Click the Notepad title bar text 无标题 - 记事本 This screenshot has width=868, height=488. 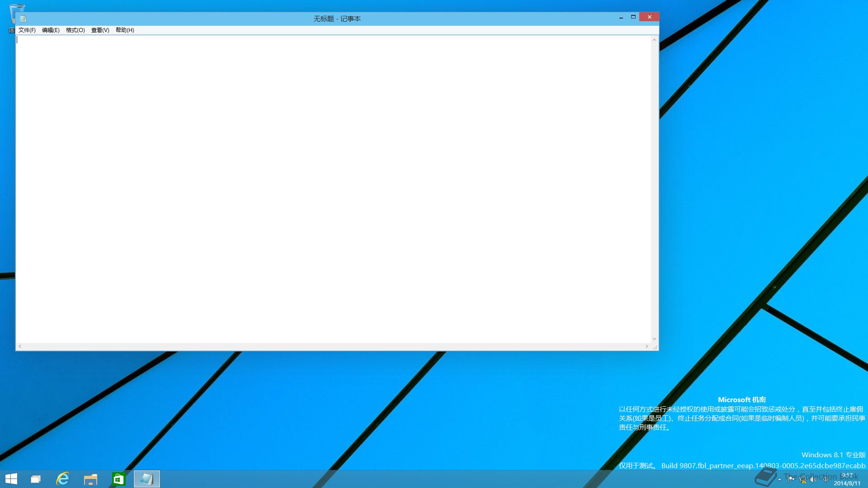[x=337, y=19]
